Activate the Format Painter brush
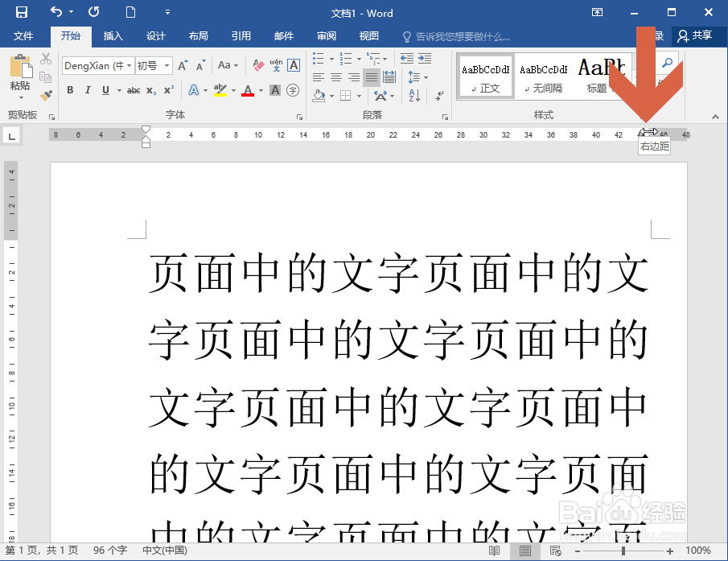728x561 pixels. coord(46,95)
